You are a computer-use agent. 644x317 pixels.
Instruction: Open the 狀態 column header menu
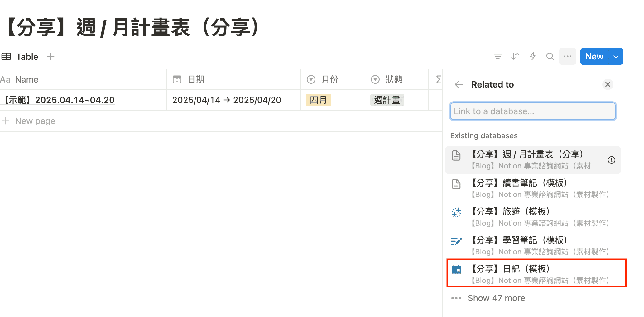393,80
